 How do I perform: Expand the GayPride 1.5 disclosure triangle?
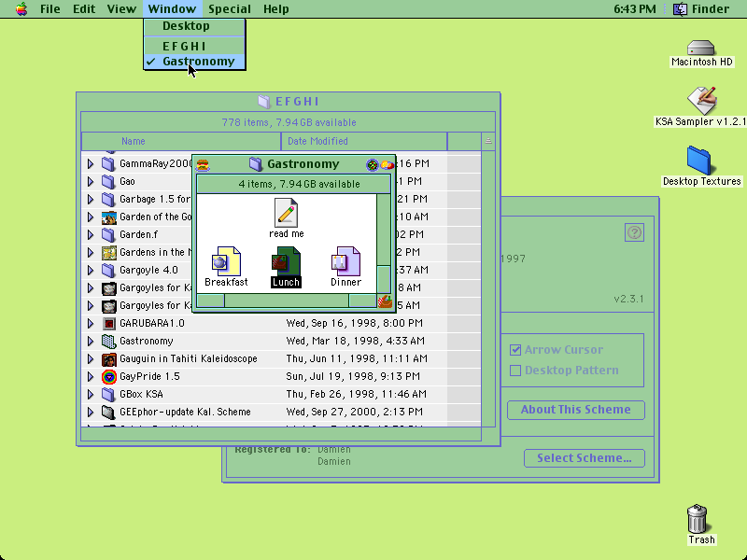[x=91, y=377]
